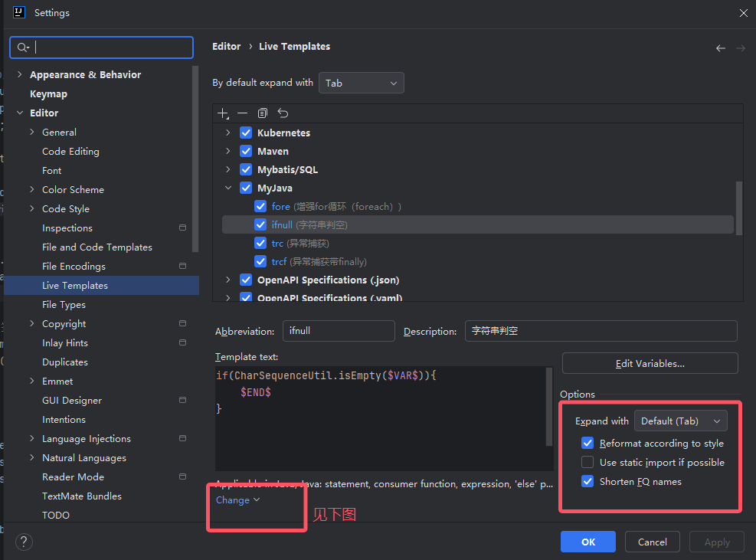Click the Remove template minus icon
The height and width of the screenshot is (560, 756).
coord(242,113)
